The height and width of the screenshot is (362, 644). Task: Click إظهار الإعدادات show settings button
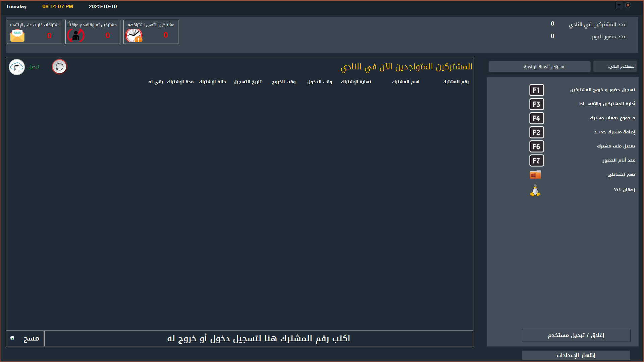[576, 355]
